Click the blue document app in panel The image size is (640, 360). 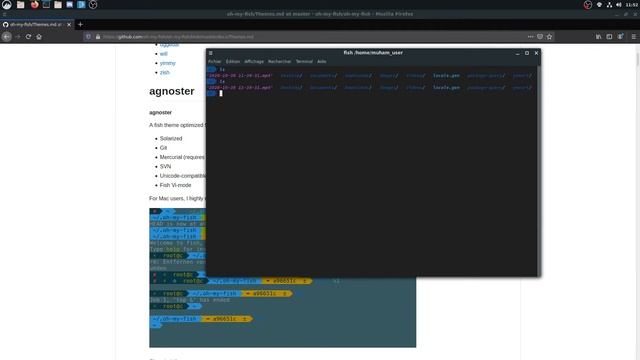pos(81,5)
